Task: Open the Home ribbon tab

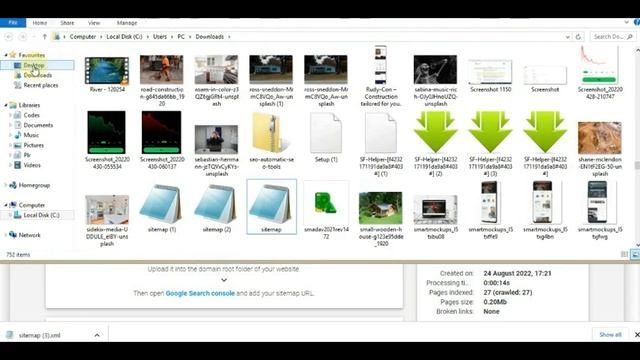Action: click(40, 23)
